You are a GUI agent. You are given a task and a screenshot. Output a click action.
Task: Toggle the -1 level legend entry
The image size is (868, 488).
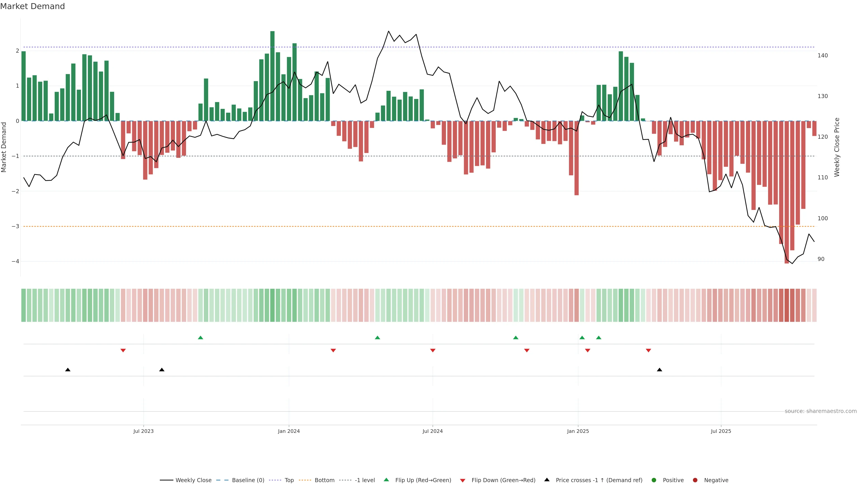365,480
